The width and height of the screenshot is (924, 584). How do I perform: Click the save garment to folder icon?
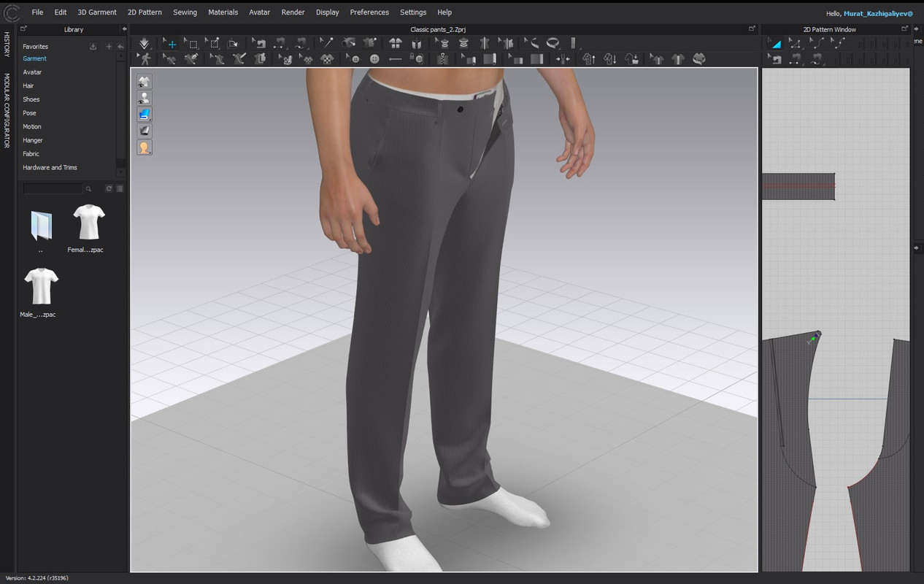632,58
